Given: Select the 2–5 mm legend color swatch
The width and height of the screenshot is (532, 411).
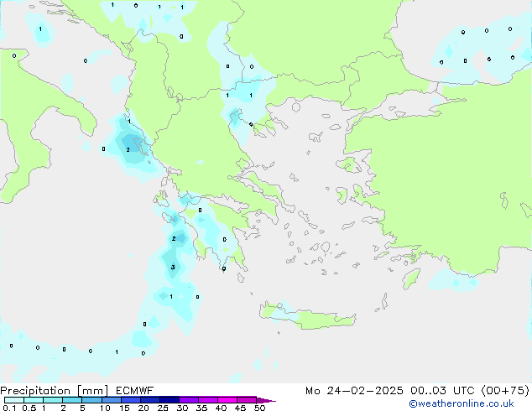Looking at the screenshot, I should [73, 400].
